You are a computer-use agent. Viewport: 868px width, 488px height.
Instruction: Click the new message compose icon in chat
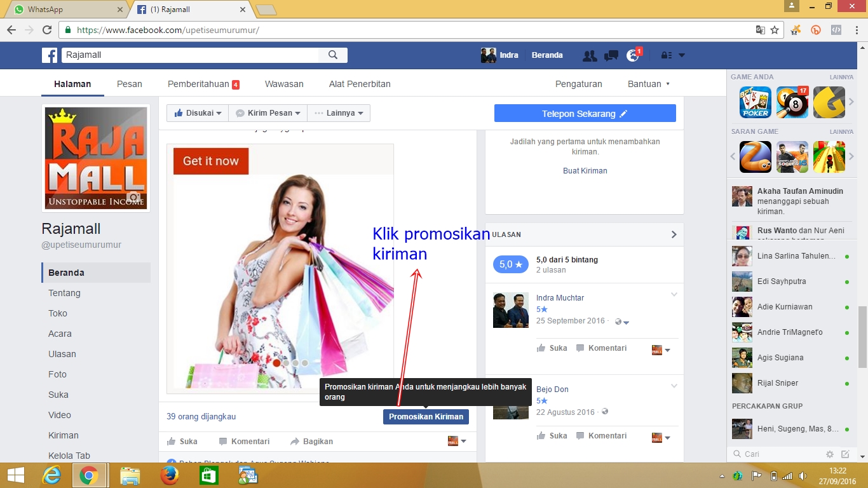click(x=845, y=454)
